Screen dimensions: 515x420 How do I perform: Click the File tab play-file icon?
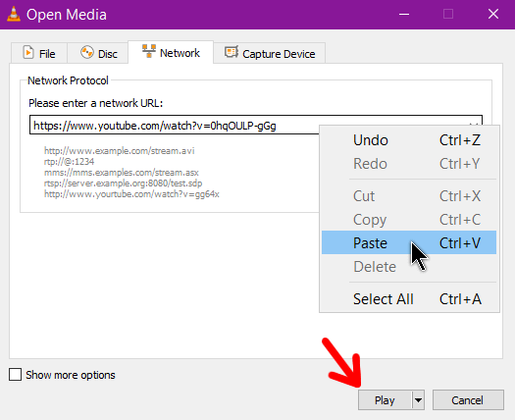click(28, 53)
